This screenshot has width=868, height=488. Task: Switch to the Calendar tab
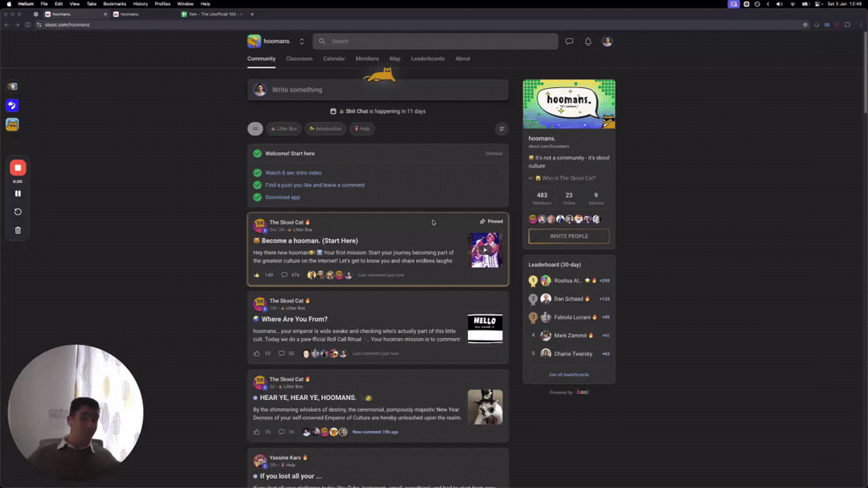point(334,58)
